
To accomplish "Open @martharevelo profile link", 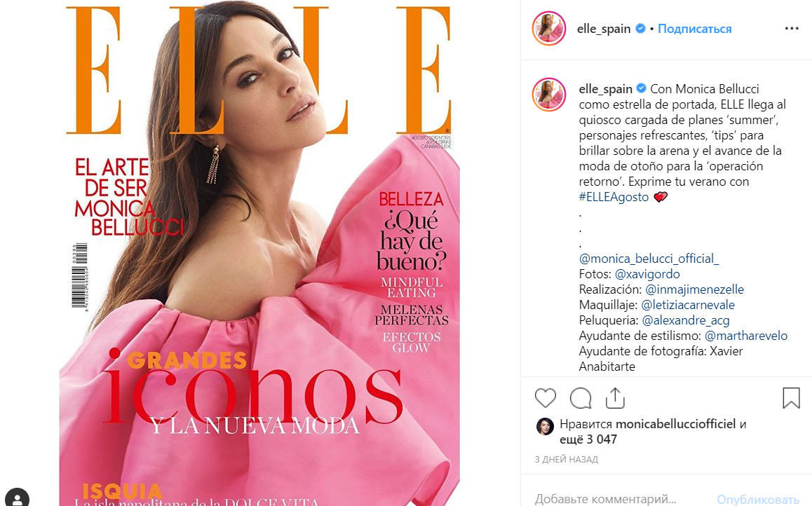I will (x=746, y=336).
